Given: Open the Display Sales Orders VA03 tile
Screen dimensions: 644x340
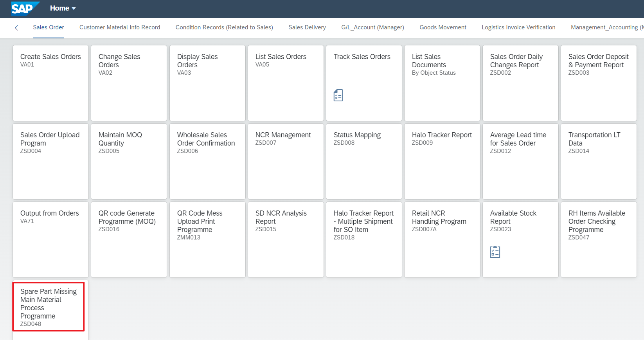Looking at the screenshot, I should point(207,83).
